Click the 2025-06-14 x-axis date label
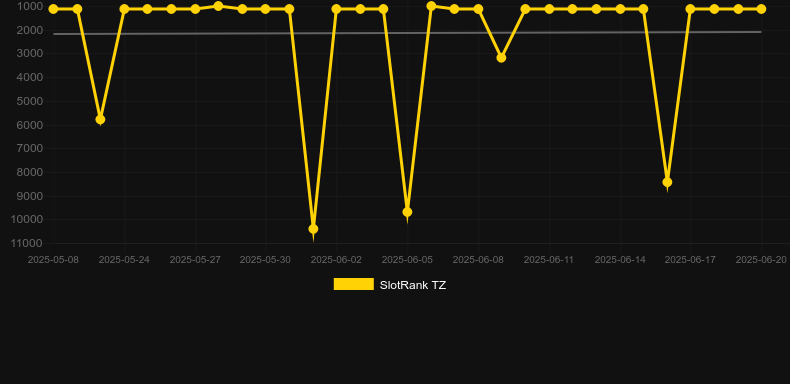This screenshot has width=790, height=384. point(620,260)
